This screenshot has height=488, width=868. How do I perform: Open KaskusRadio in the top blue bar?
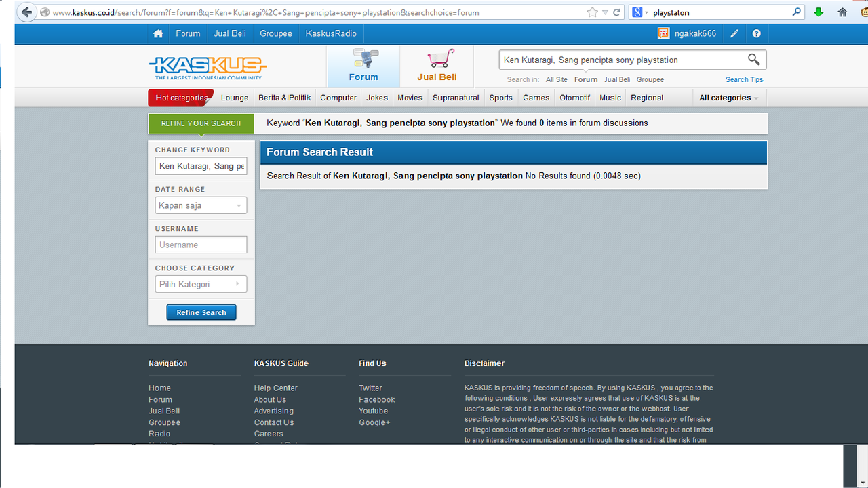click(331, 33)
